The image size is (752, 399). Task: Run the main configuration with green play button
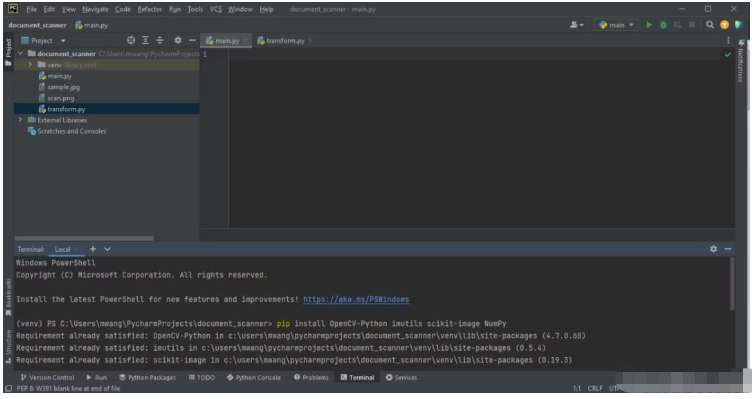pos(649,25)
